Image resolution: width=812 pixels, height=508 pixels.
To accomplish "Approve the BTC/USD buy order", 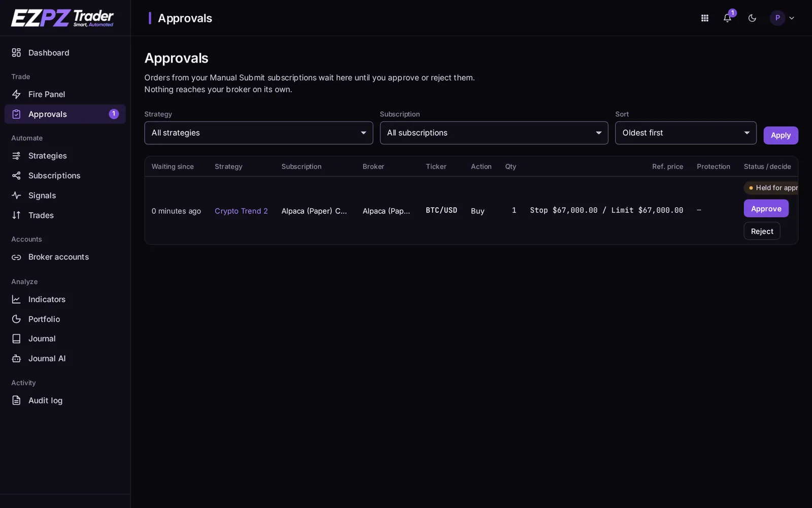I will pos(766,209).
